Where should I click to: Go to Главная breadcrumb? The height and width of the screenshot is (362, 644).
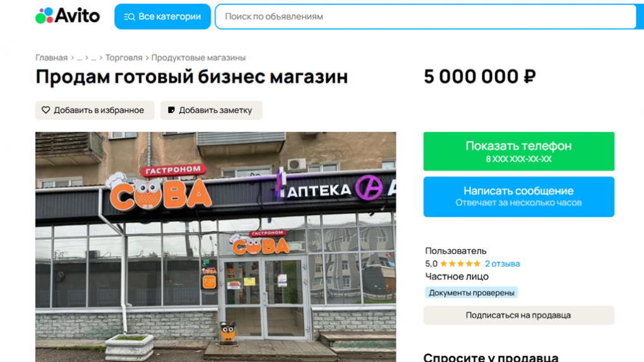pyautogui.click(x=51, y=58)
